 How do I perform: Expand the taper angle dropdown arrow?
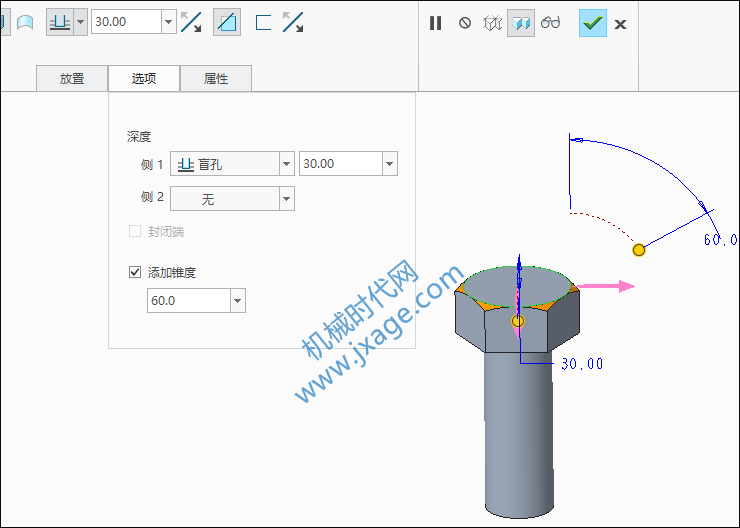pos(238,301)
